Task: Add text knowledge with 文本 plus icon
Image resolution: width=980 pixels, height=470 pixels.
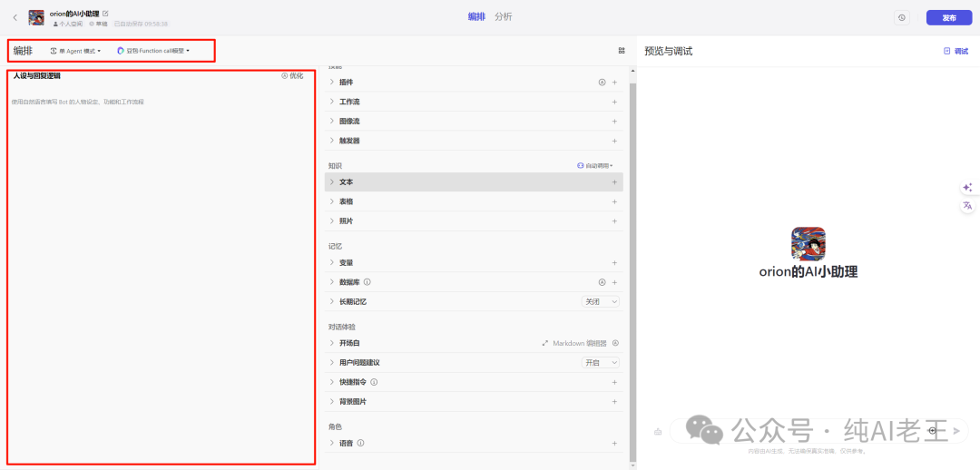Action: point(614,181)
